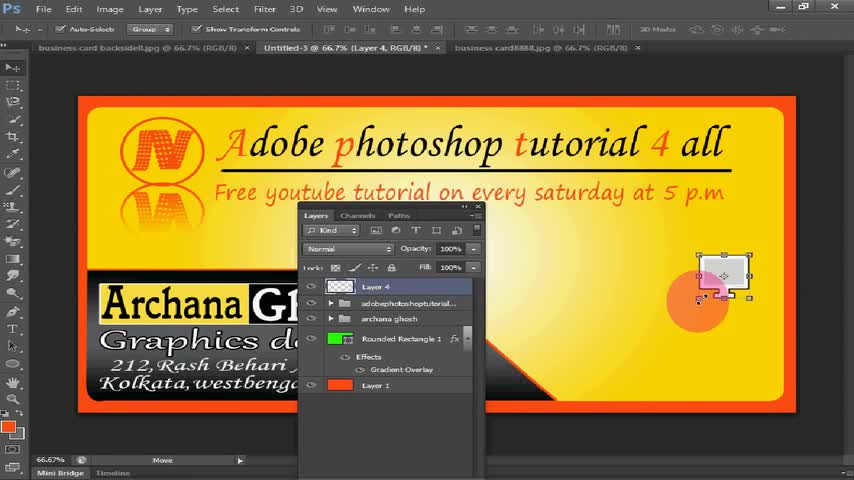The image size is (854, 480).
Task: Click the lock transparent pixels icon
Action: click(x=335, y=268)
